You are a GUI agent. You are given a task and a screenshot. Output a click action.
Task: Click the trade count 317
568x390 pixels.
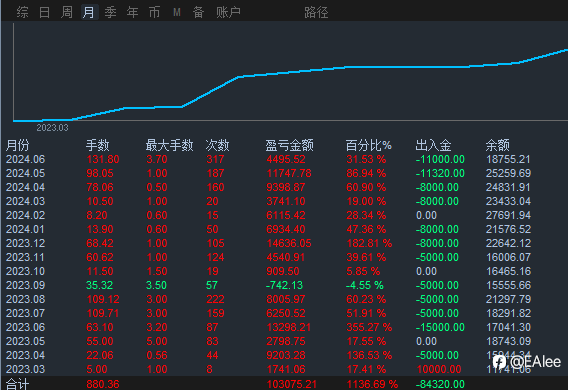pyautogui.click(x=215, y=159)
